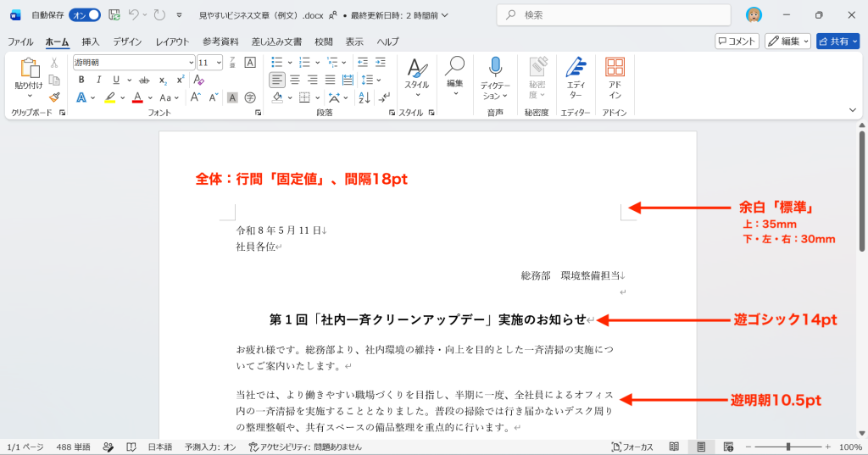Toggle the AutoSave switch off

point(85,15)
